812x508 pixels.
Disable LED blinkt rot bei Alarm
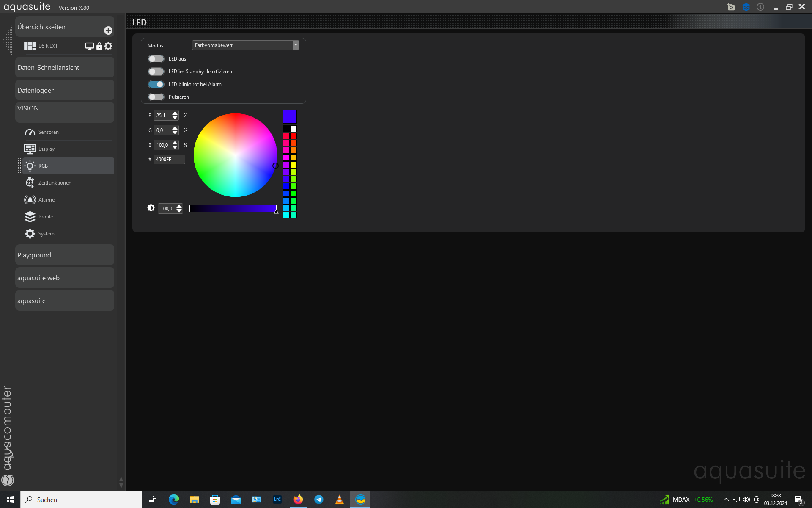click(156, 84)
